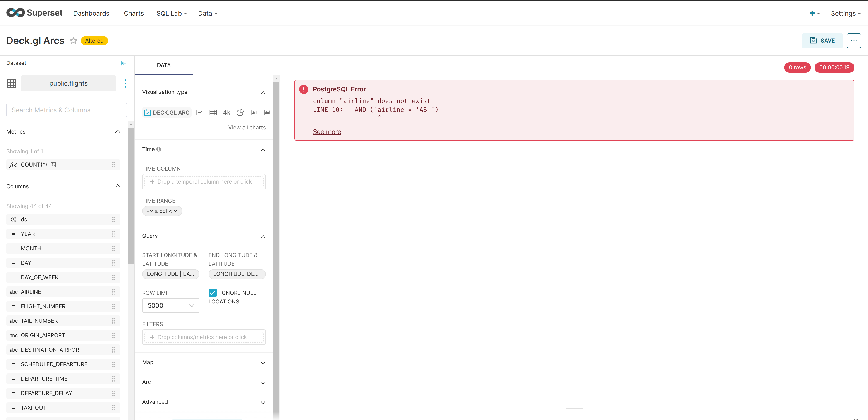
Task: Select the line chart visualization icon
Action: pyautogui.click(x=199, y=112)
